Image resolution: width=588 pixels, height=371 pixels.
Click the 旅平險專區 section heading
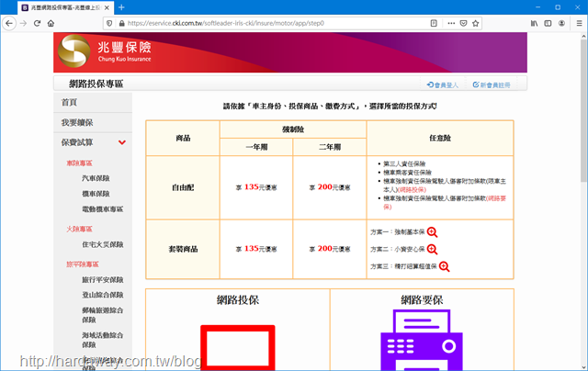coord(83,264)
